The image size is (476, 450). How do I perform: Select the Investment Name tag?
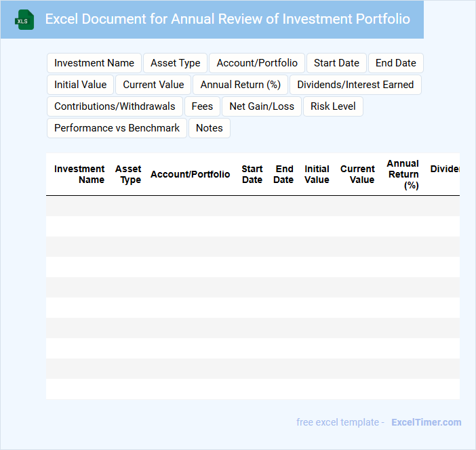(94, 63)
